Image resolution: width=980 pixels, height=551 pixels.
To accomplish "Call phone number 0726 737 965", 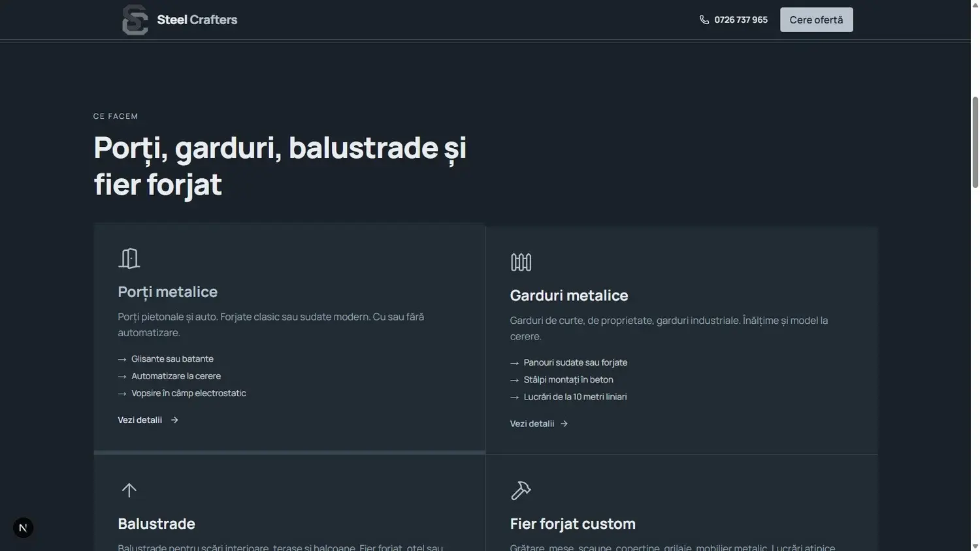I will pyautogui.click(x=741, y=20).
